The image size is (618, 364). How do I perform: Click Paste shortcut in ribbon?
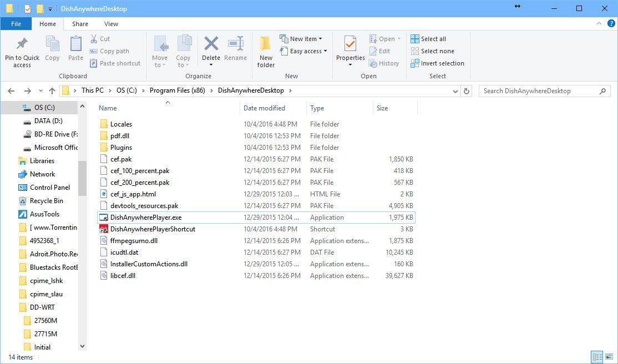click(x=115, y=63)
